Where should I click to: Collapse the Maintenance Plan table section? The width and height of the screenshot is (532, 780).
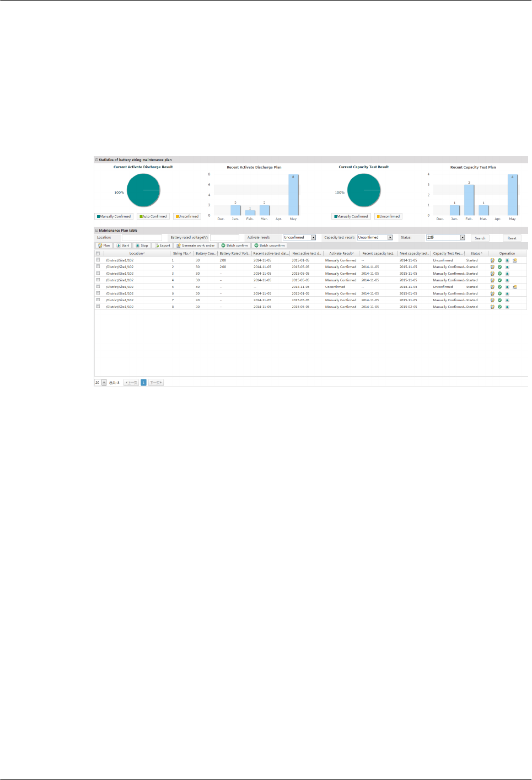tap(96, 231)
